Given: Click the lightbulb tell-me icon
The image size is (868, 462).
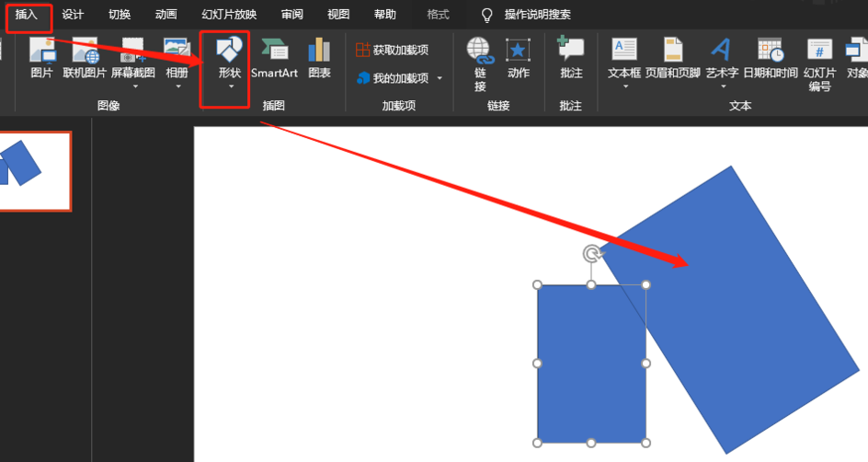Looking at the screenshot, I should tap(486, 15).
